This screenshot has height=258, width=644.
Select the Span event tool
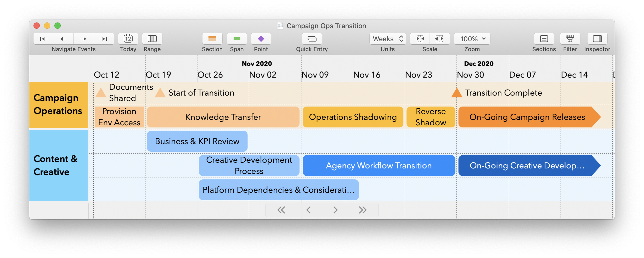pos(236,39)
